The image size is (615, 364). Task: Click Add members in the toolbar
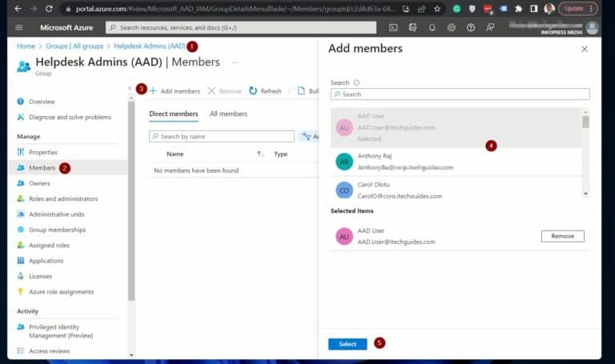coord(175,91)
